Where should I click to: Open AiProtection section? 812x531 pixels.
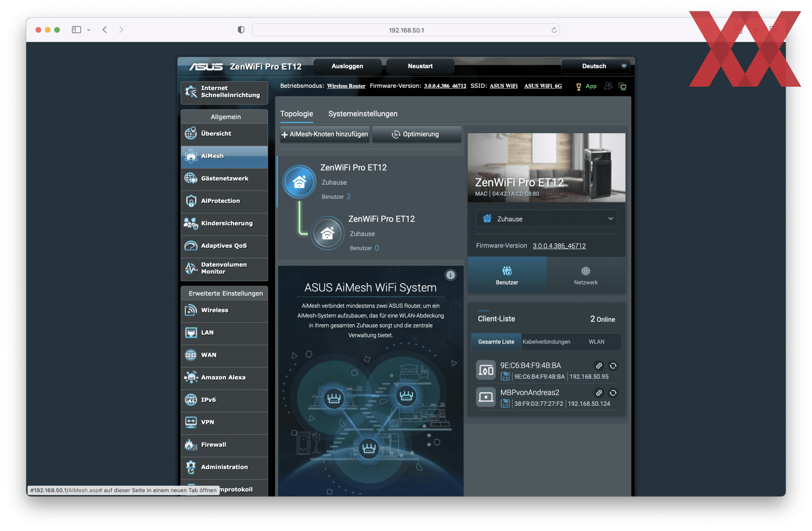(224, 201)
